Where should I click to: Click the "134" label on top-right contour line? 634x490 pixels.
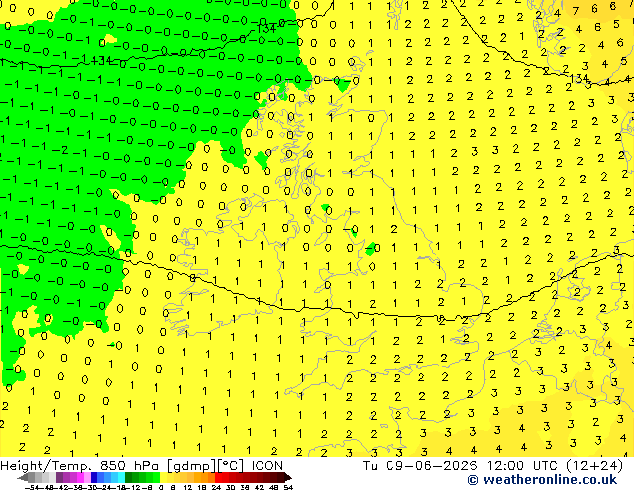(579, 78)
